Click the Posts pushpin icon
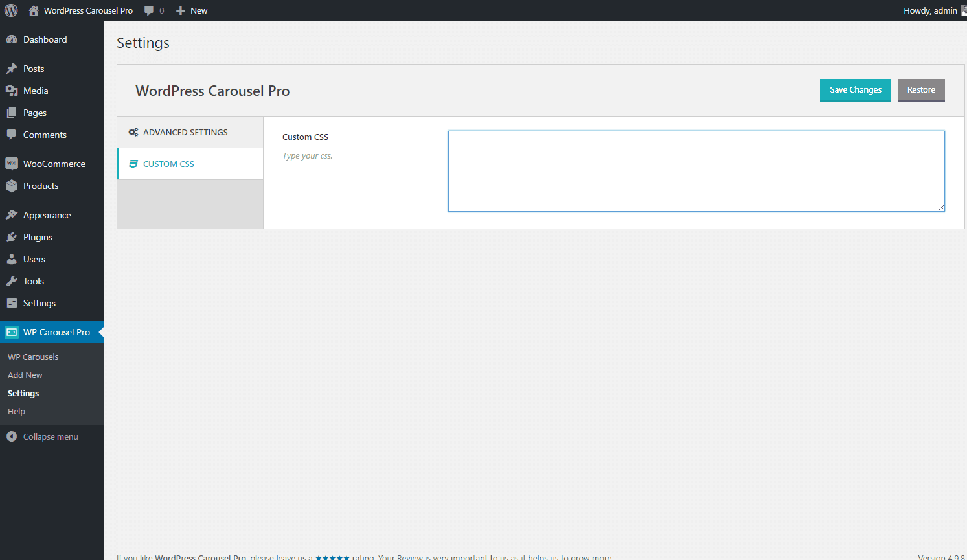This screenshot has width=967, height=560. (12, 69)
